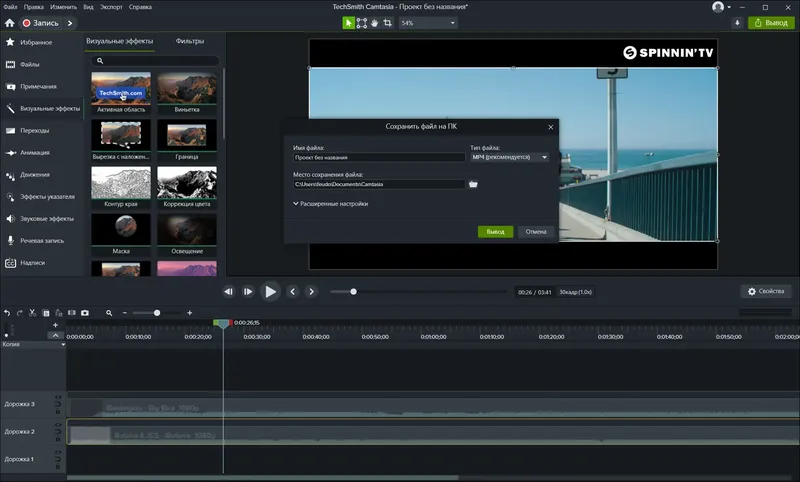Click the timeline zoom slider handle

156,313
